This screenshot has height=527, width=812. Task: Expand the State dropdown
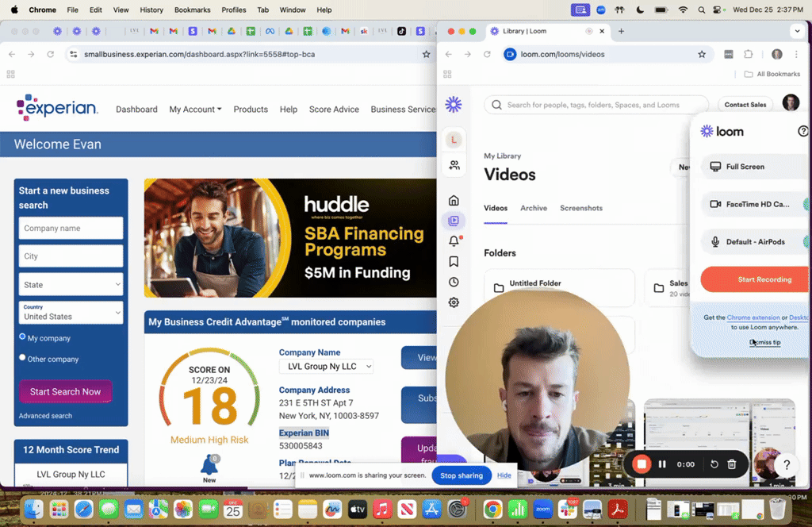[71, 284]
